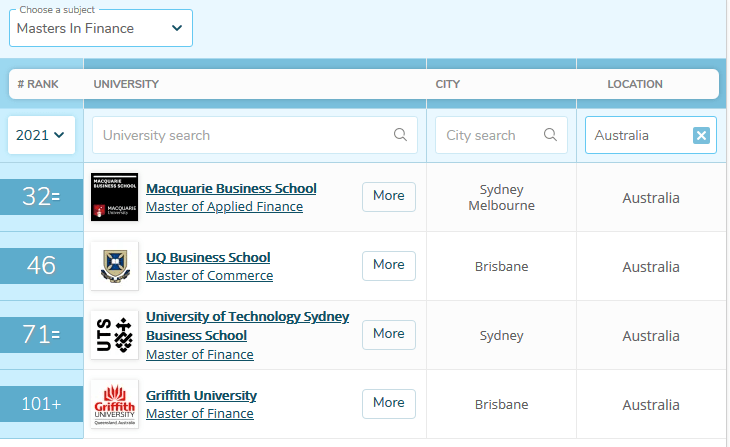This screenshot has width=730, height=447.
Task: Open Griffith Master of Finance link
Action: (x=200, y=413)
